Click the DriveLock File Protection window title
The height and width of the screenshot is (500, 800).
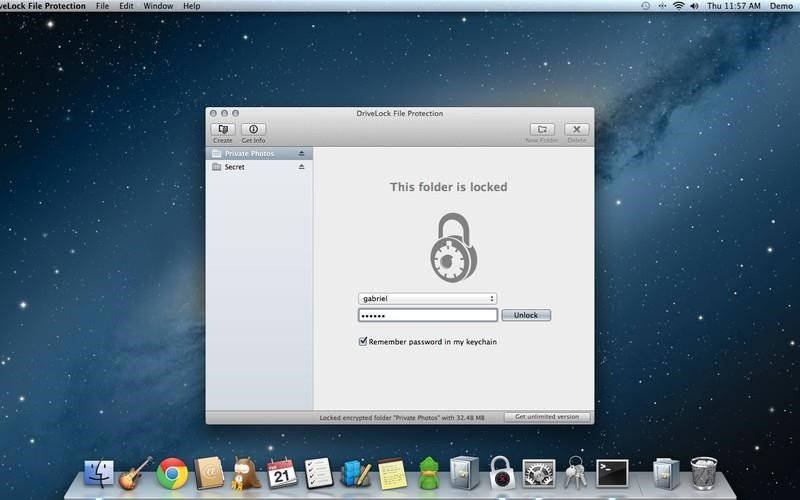399,113
